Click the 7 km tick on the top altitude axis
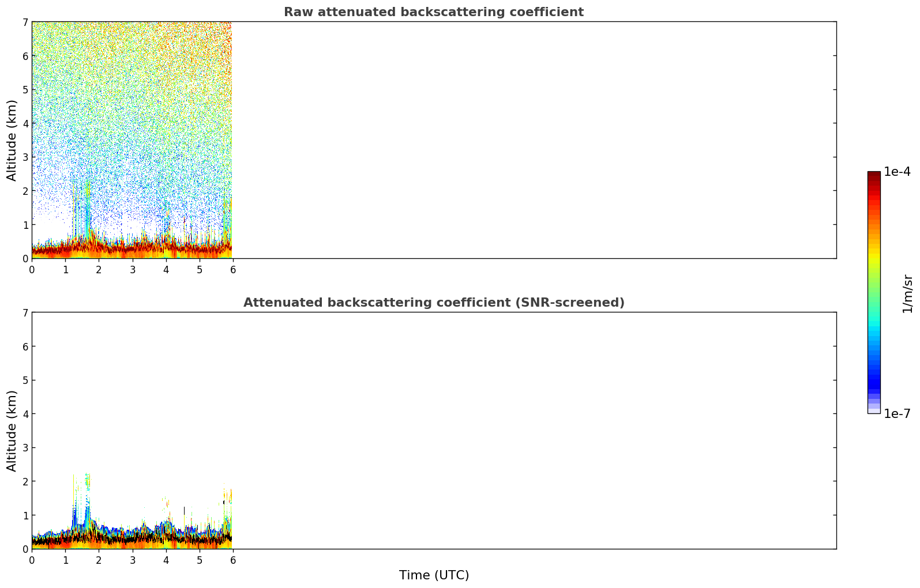Viewport: 920px width, 588px height. pyautogui.click(x=25, y=22)
